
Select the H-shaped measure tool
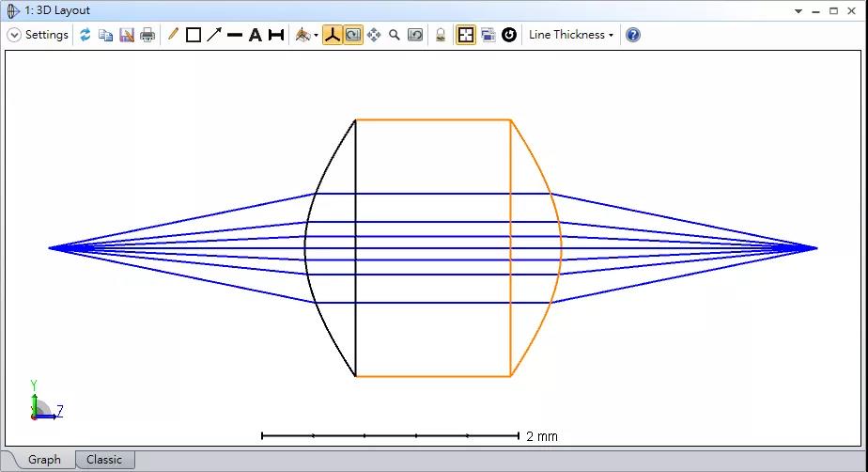[x=275, y=35]
